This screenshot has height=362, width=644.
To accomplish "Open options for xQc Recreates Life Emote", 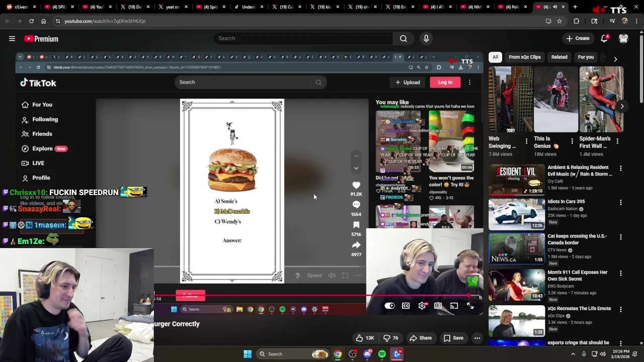I will (x=620, y=309).
